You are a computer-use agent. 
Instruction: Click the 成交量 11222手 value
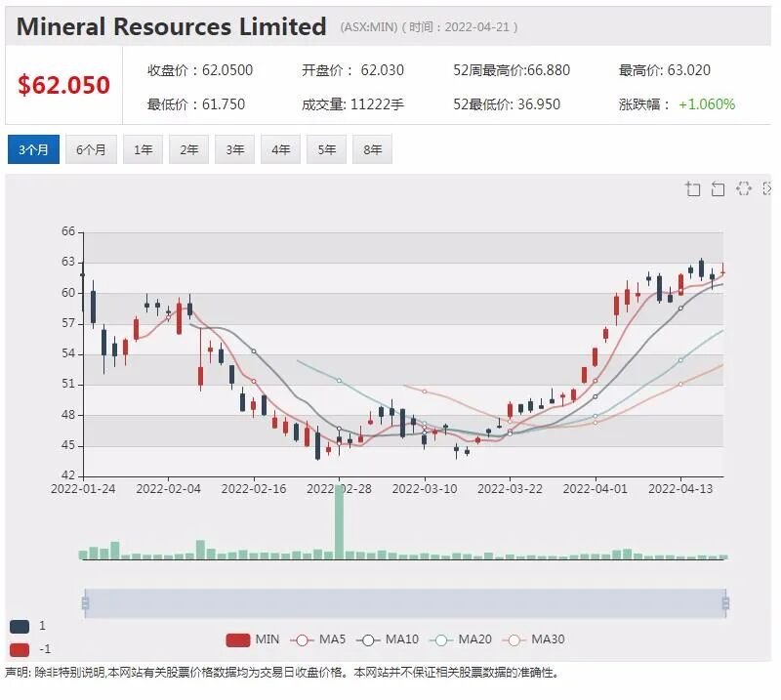[377, 104]
